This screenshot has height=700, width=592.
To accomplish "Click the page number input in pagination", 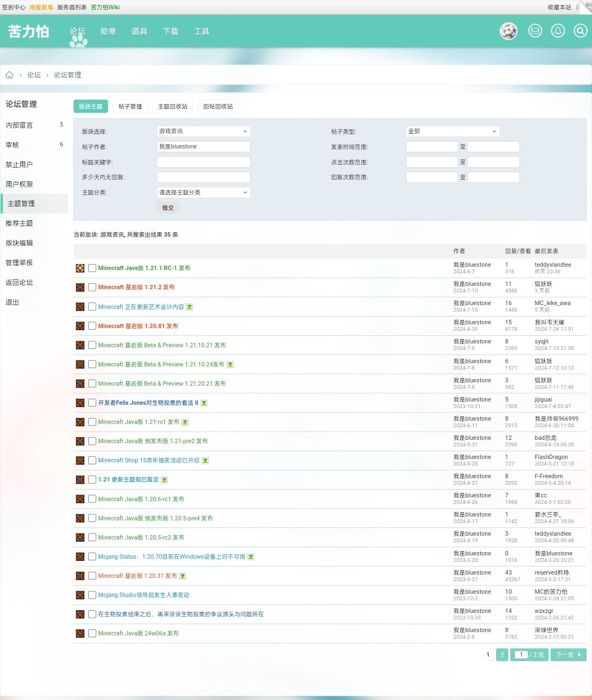I will pyautogui.click(x=521, y=655).
